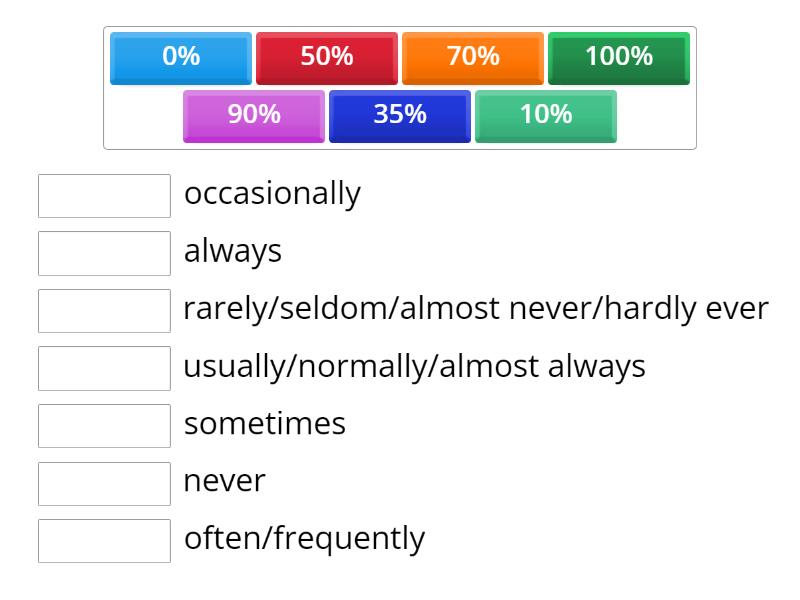Click the answer slot for rarely/seldom
Image resolution: width=800 pixels, height=600 pixels.
104,310
